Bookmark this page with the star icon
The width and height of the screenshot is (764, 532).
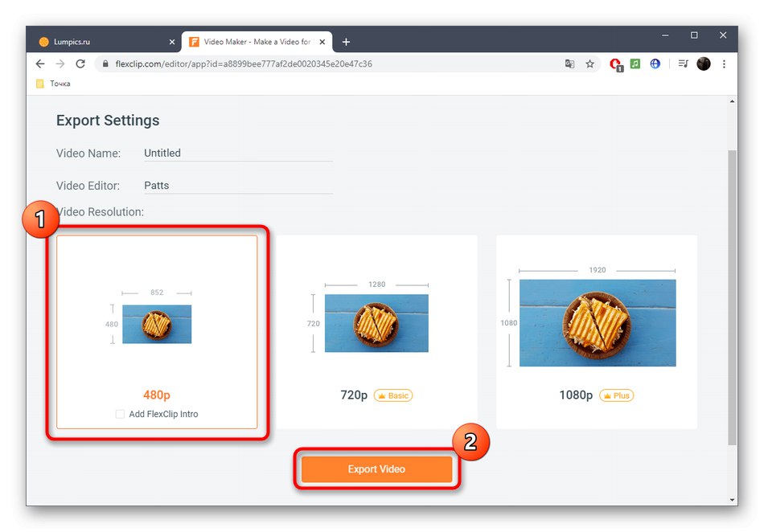point(590,63)
